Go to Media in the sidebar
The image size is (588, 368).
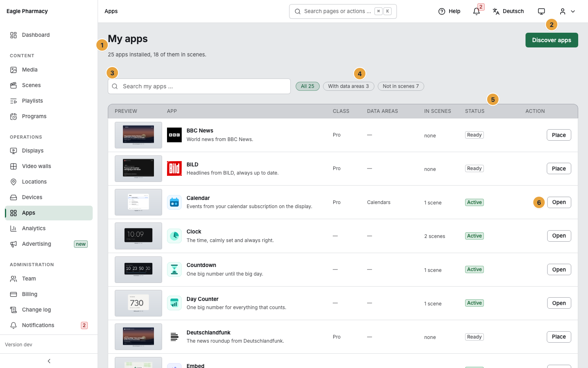pos(49,70)
